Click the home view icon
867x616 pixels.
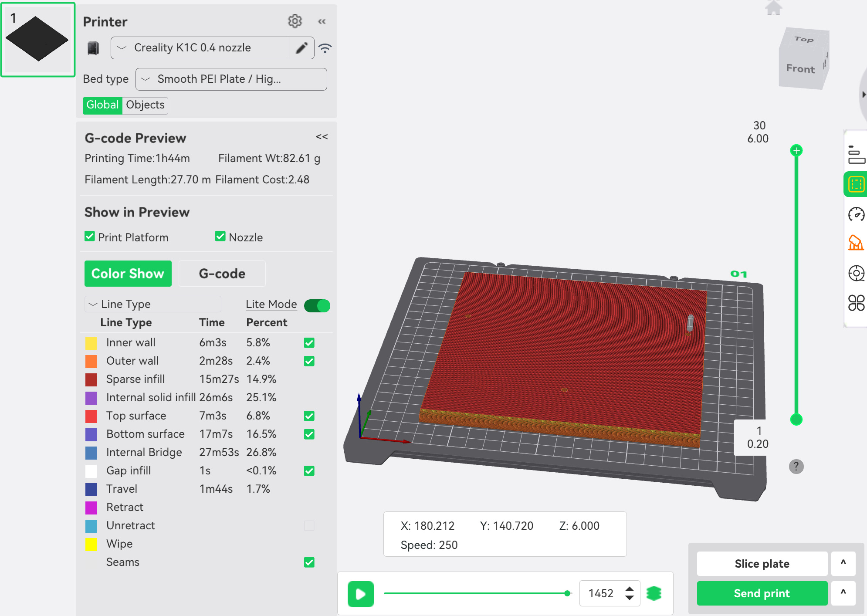coord(773,8)
